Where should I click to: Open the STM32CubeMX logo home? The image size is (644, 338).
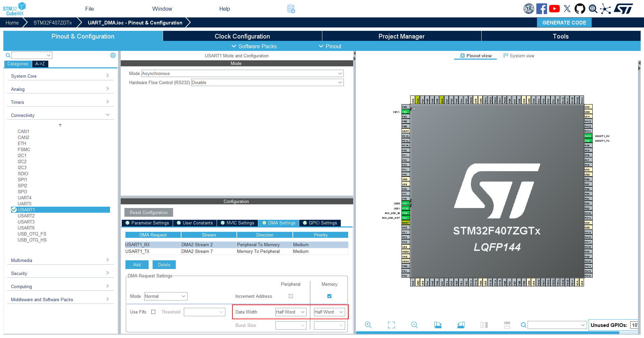click(14, 9)
